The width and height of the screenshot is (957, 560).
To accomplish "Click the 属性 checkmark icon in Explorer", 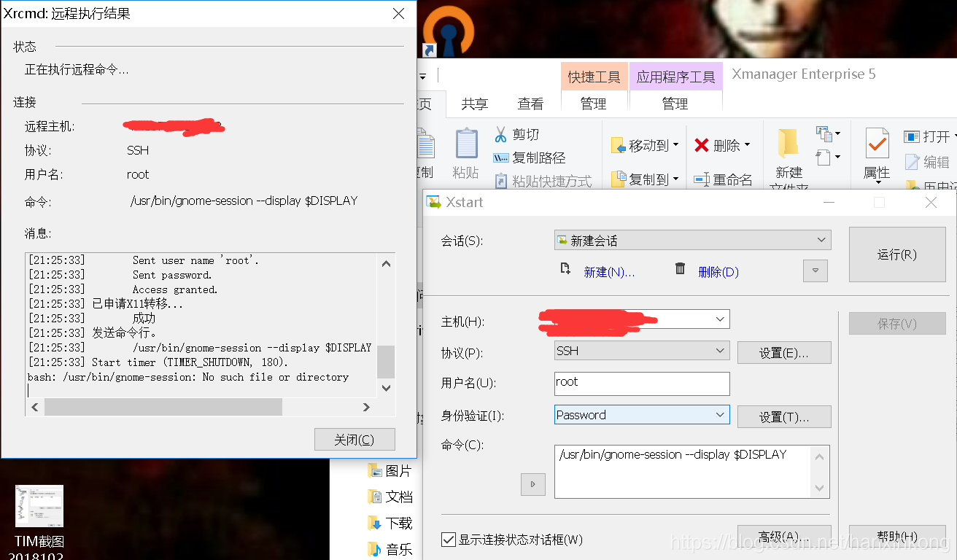I will [877, 144].
